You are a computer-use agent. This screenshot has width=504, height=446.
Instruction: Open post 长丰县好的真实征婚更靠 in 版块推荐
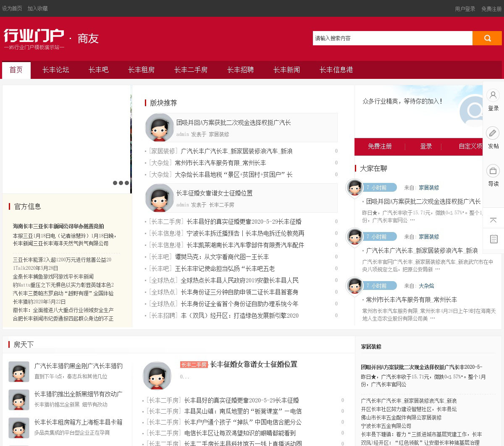(x=244, y=222)
